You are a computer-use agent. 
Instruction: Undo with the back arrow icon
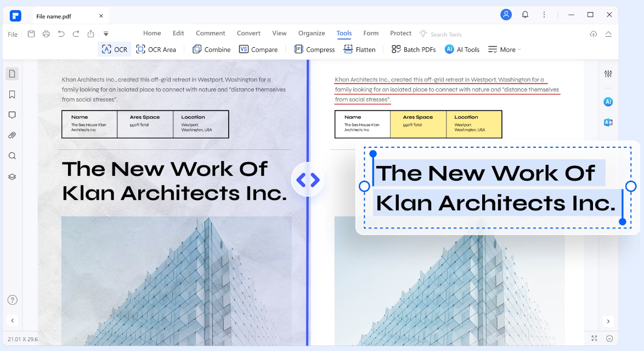point(61,34)
